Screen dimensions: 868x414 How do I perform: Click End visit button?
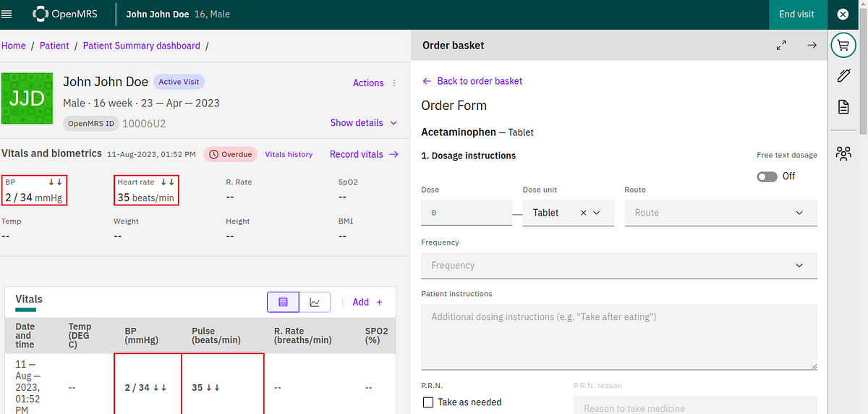pos(796,14)
